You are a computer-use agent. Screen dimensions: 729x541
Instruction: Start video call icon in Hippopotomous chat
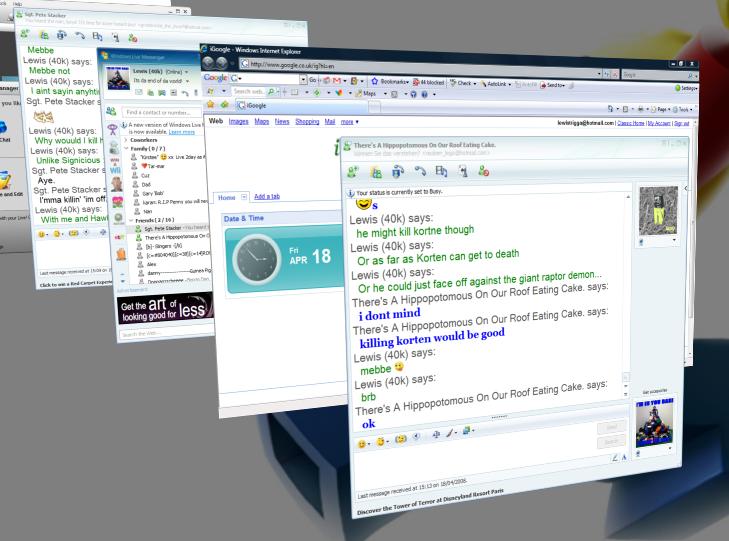398,172
